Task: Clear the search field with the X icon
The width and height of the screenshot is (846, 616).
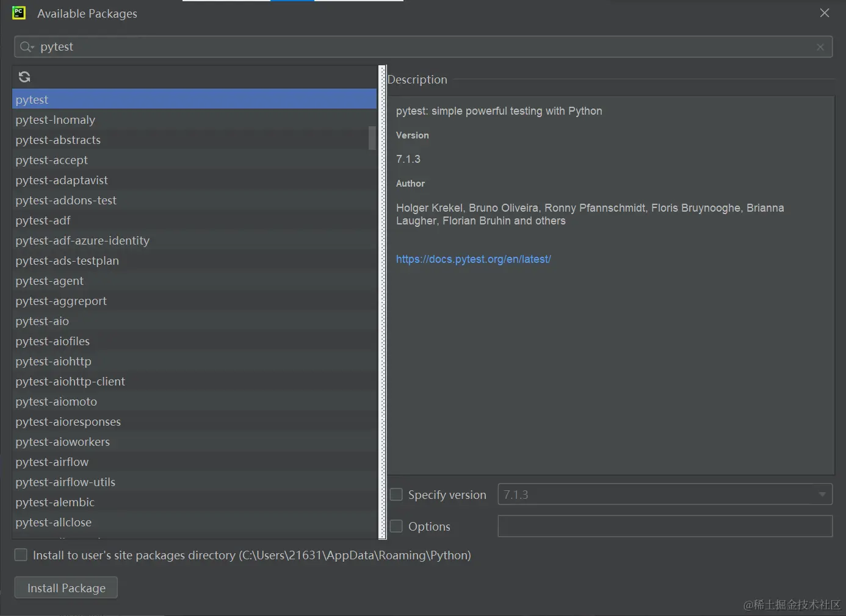Action: 820,47
